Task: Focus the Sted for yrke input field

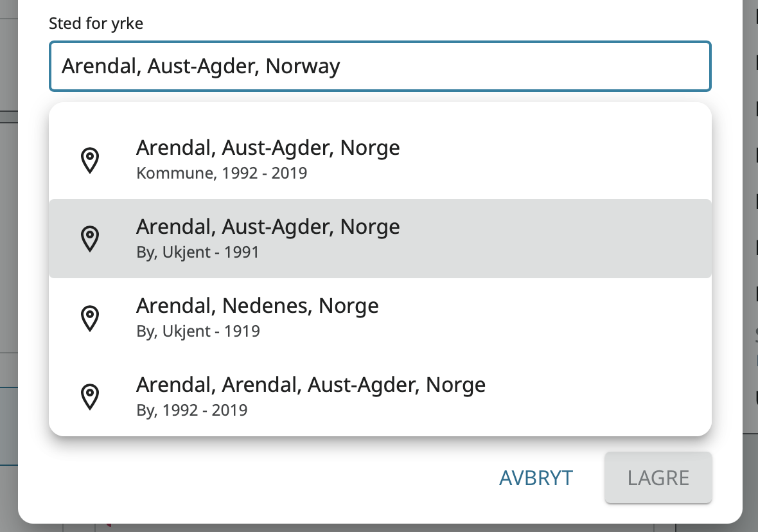Action: [514, 66]
